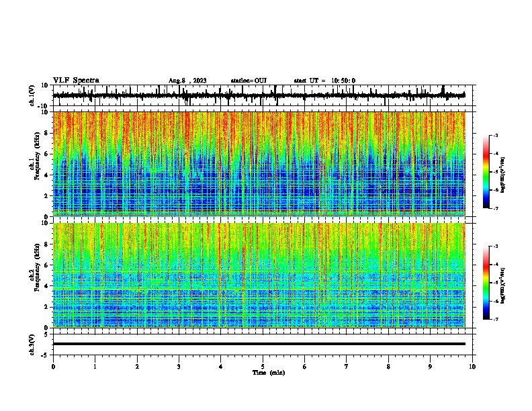Click inside the ch.1 spectrogram panel
This screenshot has height=411, width=532.
click(259, 164)
